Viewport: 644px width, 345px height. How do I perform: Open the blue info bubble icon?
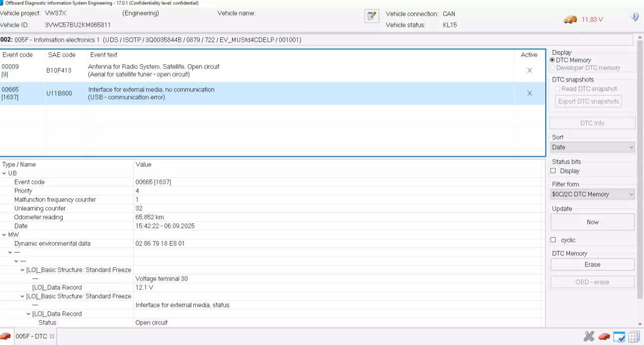click(x=634, y=17)
